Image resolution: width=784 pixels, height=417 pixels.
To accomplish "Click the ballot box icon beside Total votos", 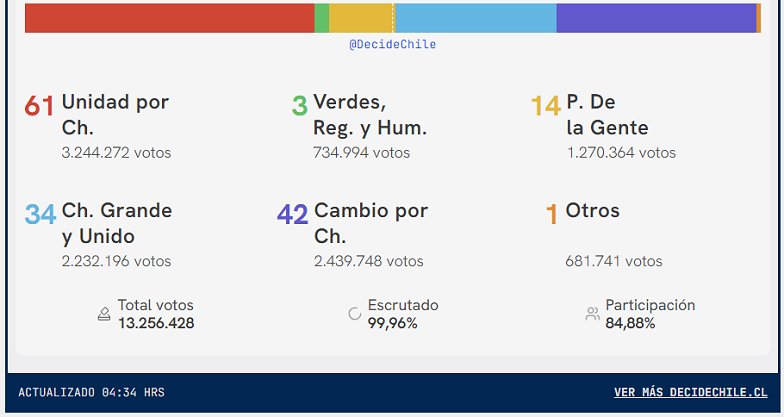I will 104,314.
